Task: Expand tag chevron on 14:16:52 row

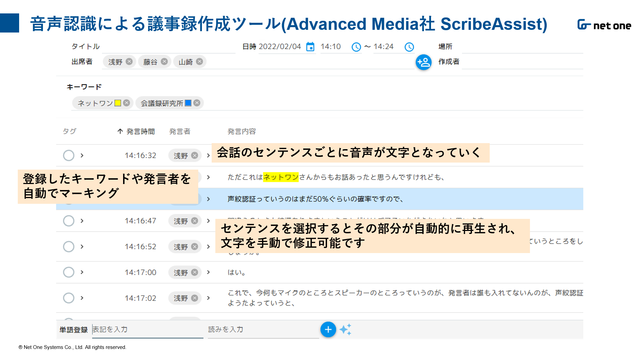Action: click(82, 247)
